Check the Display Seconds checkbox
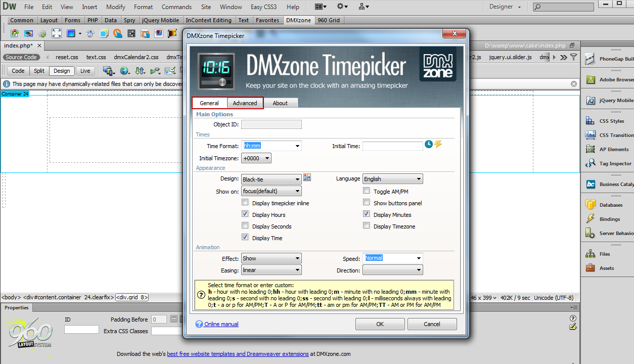 pyautogui.click(x=245, y=226)
